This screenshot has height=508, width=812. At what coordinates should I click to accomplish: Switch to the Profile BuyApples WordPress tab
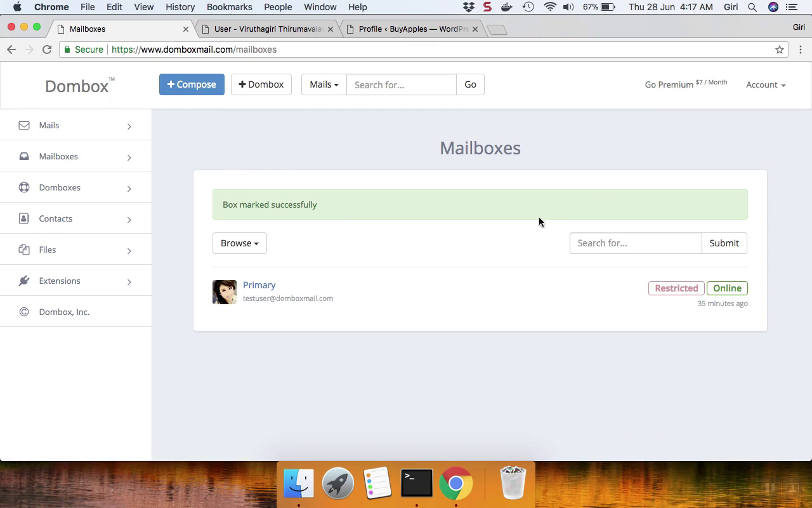(x=411, y=29)
